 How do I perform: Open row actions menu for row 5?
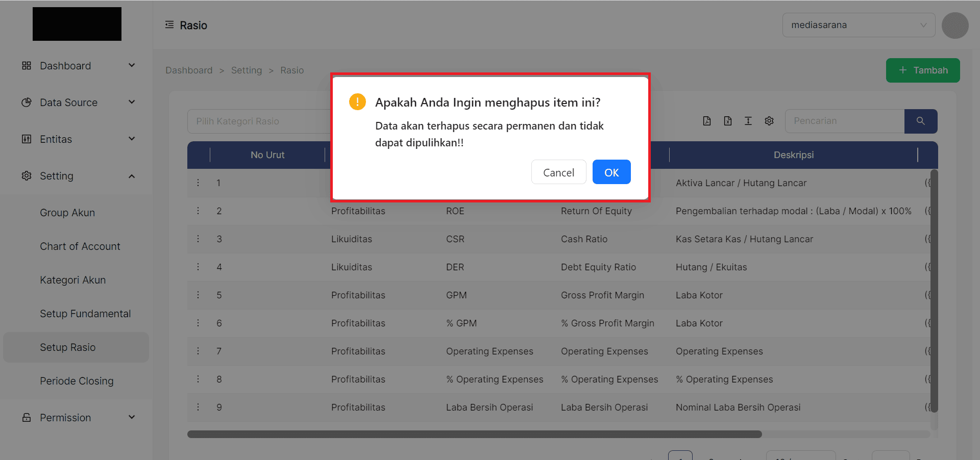(199, 295)
